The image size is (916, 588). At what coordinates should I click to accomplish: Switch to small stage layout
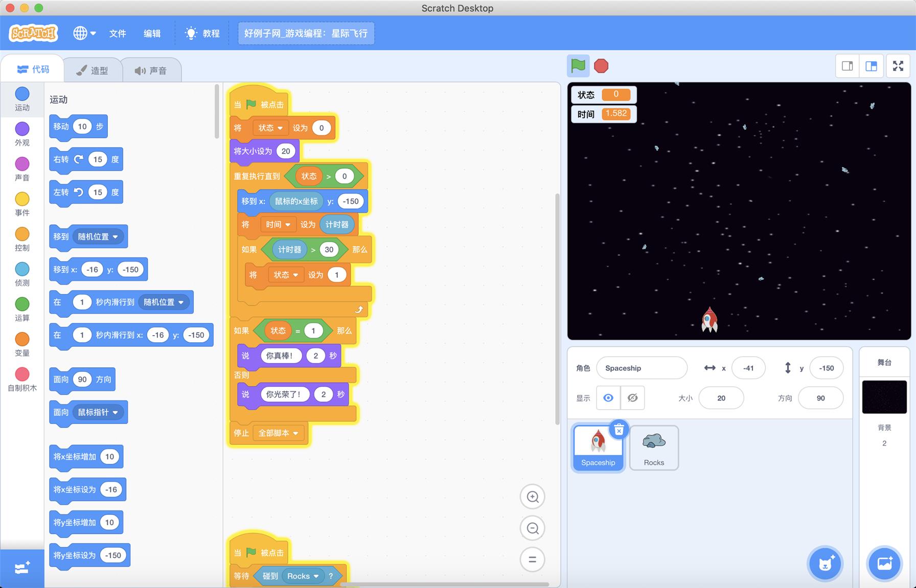coord(847,66)
